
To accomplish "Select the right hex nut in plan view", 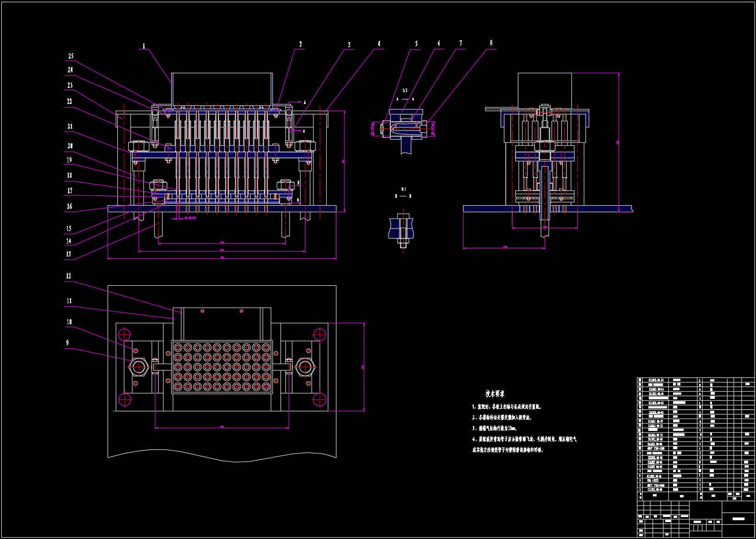I will click(x=305, y=366).
